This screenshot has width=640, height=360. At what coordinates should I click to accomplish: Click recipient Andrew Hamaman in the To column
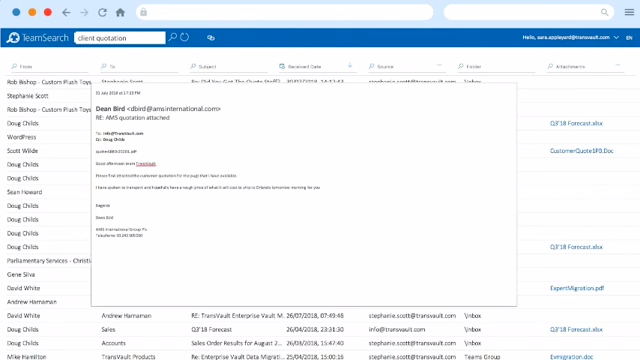pos(127,316)
